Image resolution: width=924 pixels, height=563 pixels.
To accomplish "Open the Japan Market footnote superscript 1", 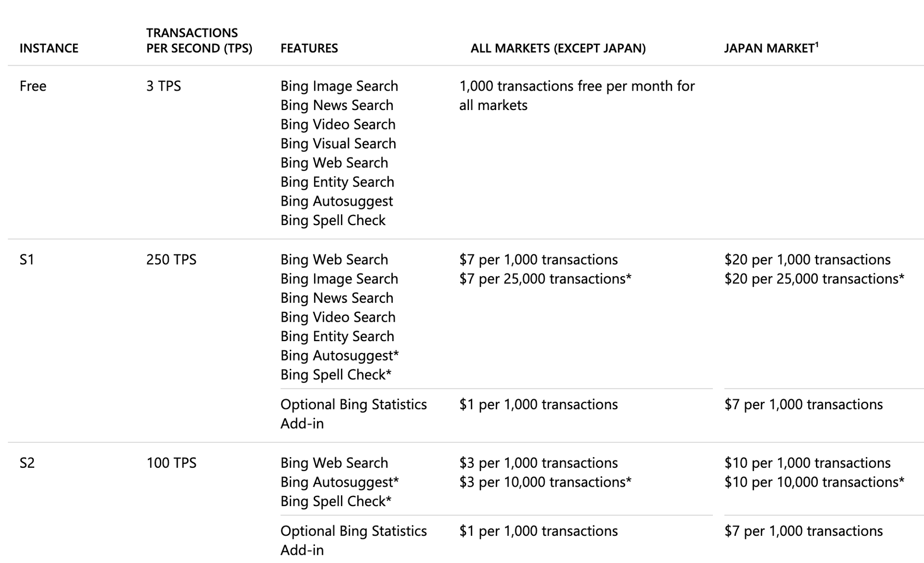I will [x=817, y=44].
